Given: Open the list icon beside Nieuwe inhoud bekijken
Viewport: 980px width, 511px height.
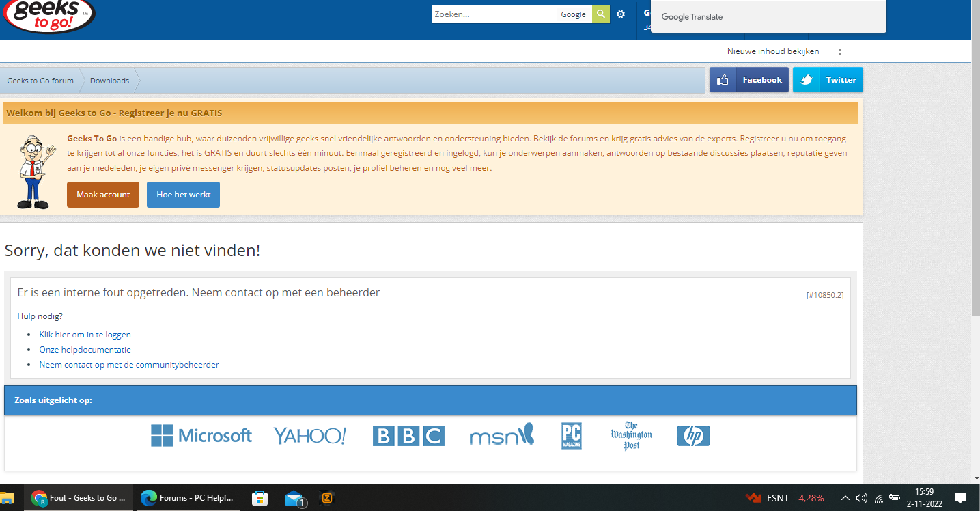Looking at the screenshot, I should tap(844, 51).
